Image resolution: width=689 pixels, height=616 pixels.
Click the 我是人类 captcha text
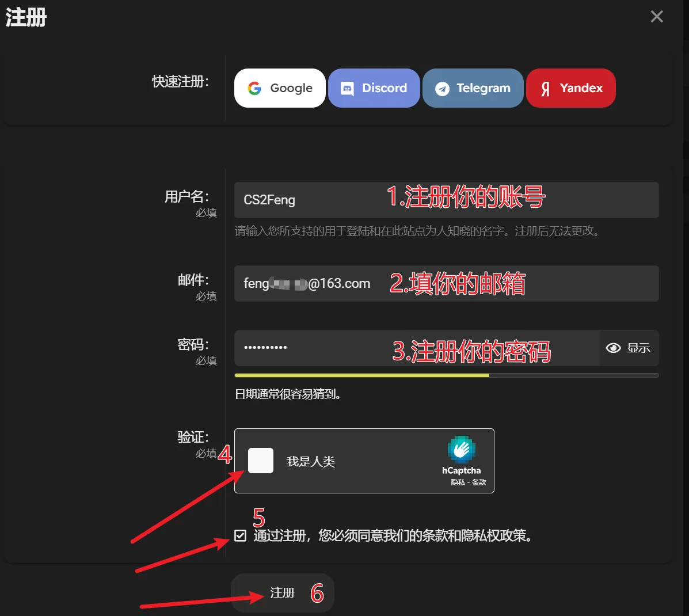pos(311,461)
